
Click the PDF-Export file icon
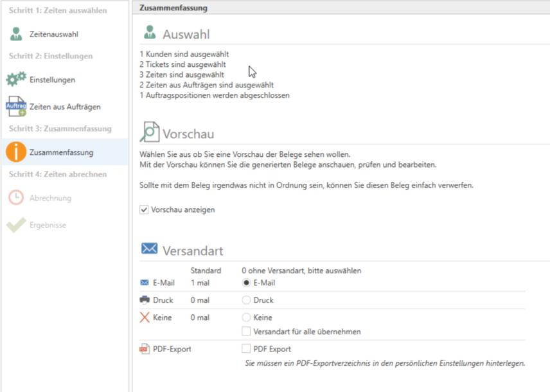point(144,349)
